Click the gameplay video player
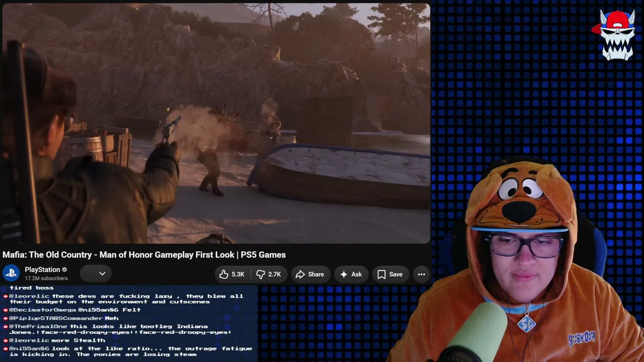644x362 pixels. coord(216,123)
